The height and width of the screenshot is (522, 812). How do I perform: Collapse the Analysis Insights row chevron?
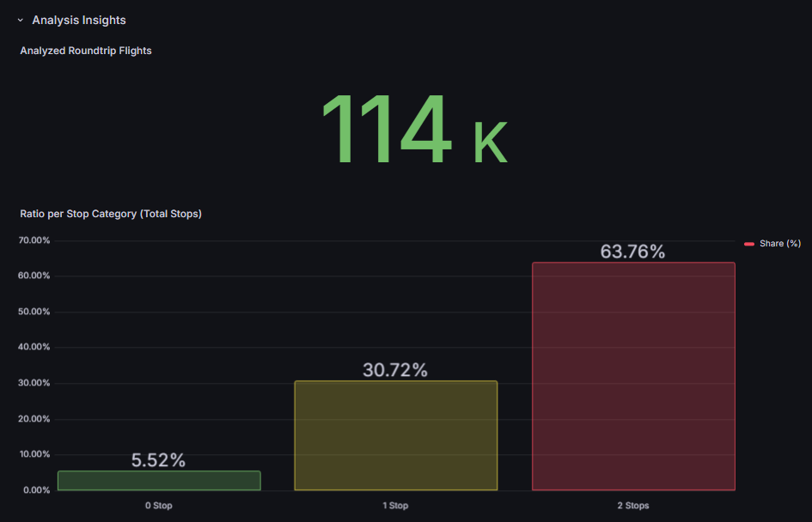coord(21,20)
